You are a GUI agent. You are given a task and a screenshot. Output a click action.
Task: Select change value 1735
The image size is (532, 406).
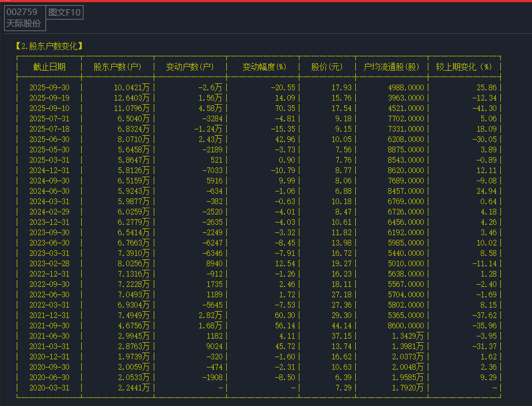pyautogui.click(x=214, y=284)
